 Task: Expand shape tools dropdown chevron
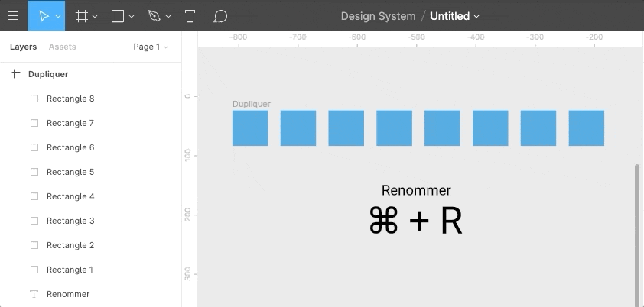pos(132,16)
